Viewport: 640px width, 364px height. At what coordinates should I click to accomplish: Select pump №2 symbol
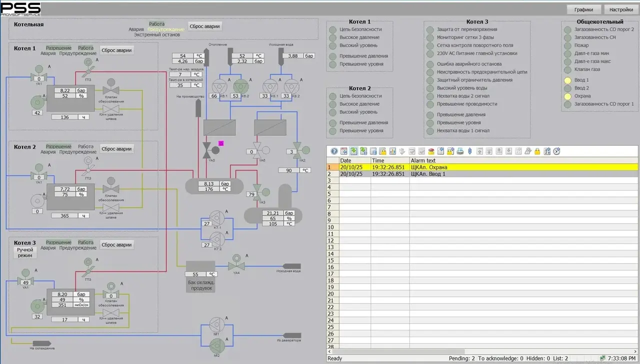click(217, 347)
